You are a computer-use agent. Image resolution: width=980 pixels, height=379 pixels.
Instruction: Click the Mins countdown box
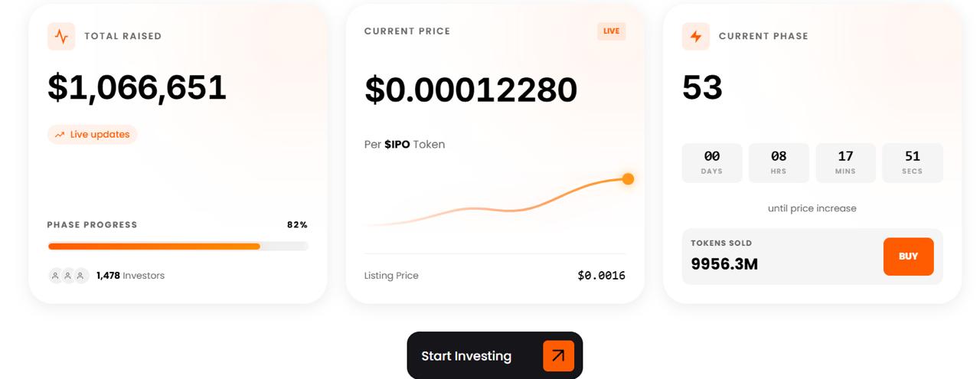coord(845,162)
